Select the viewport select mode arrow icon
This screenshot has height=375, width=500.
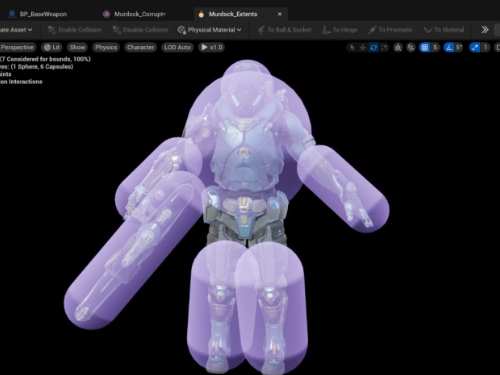point(352,48)
